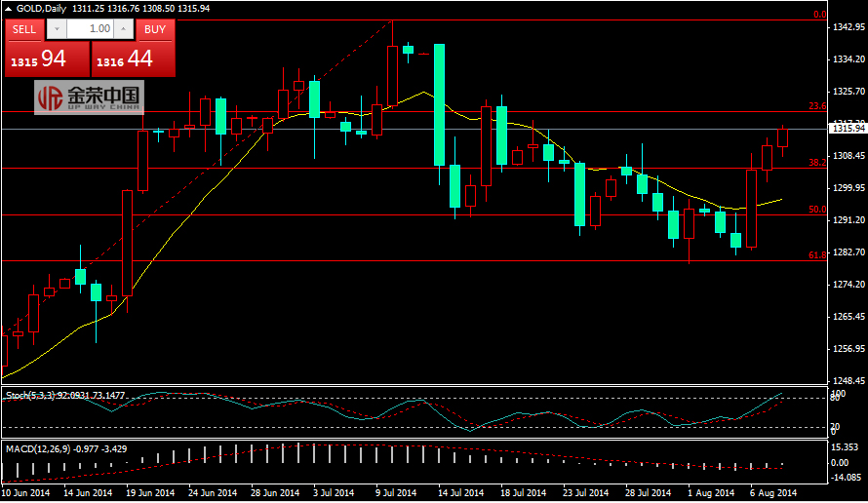Click the Stoch(5,3,3) indicator label
Image resolution: width=868 pixels, height=503 pixels.
pos(35,395)
